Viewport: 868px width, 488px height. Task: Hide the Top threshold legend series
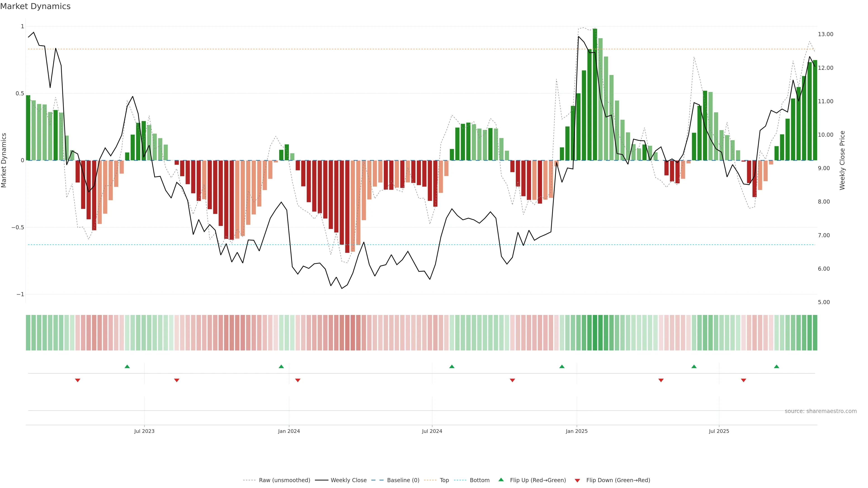coord(444,480)
